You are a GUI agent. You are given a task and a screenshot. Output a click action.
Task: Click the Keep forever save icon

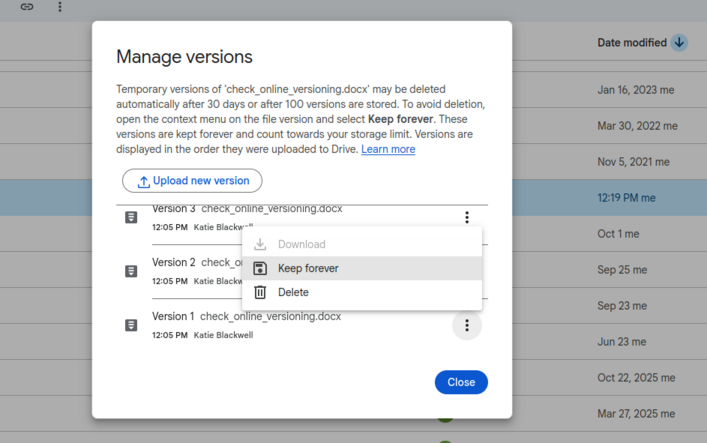(260, 268)
